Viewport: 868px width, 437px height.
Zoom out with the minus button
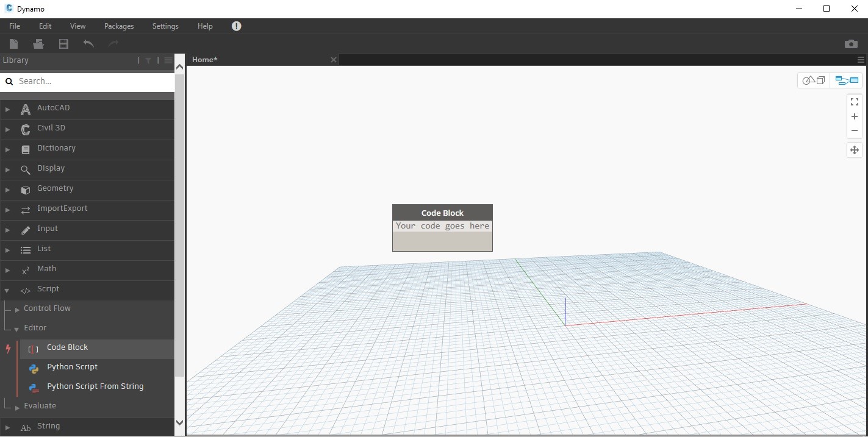click(855, 130)
